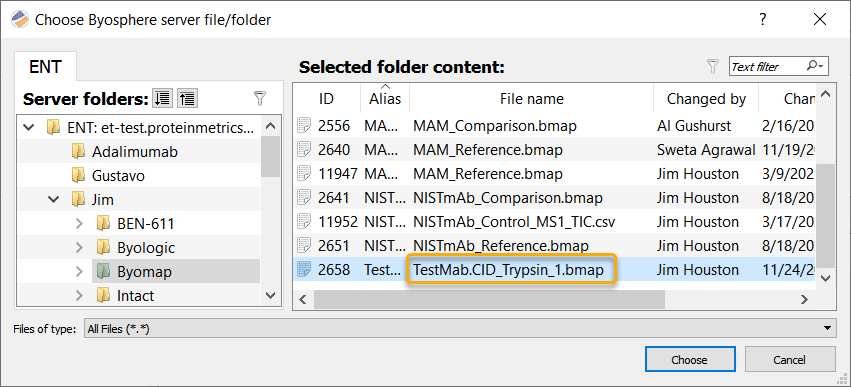Click the collapse all folders icon
This screenshot has width=851, height=387.
click(x=187, y=98)
